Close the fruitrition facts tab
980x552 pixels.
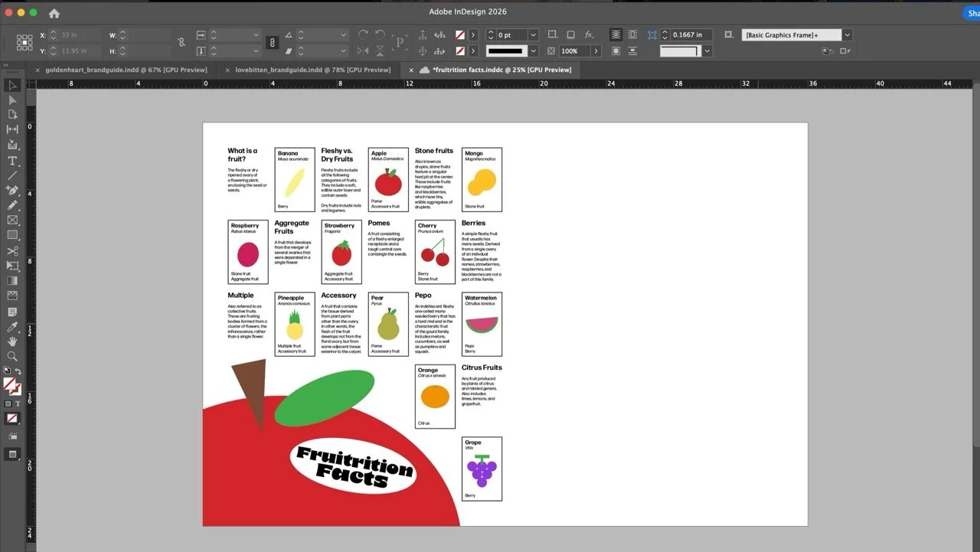point(411,70)
